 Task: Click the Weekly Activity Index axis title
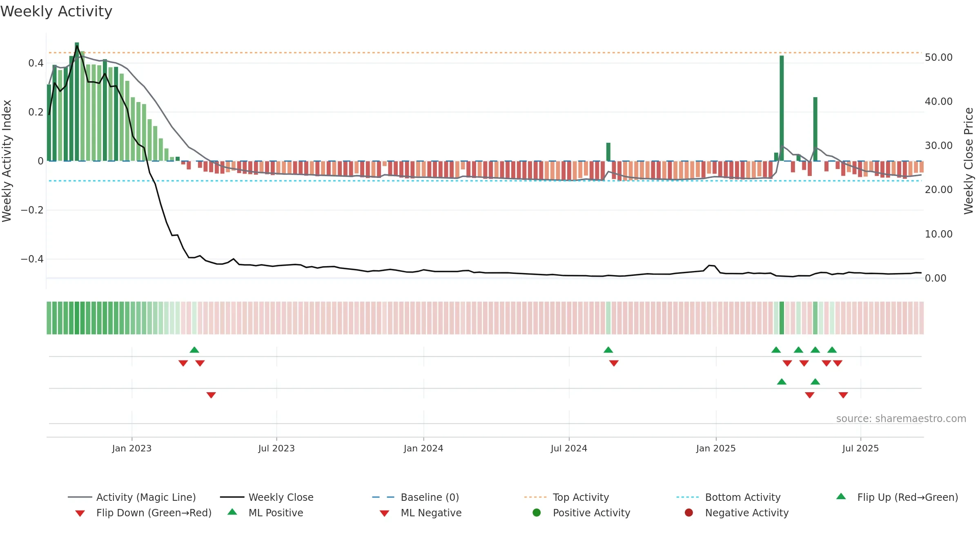[7, 161]
